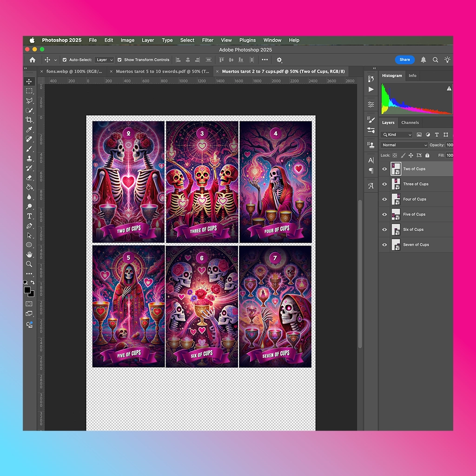Click the foreground color swatch
The image size is (476, 476).
point(27,290)
